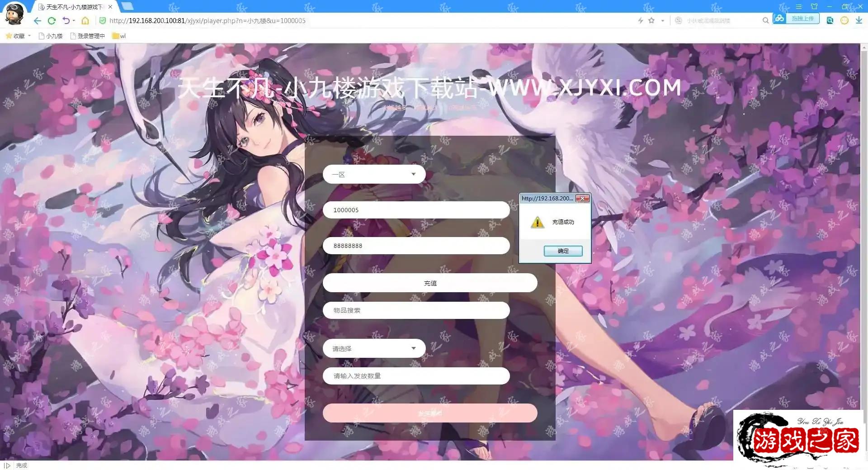Image resolution: width=868 pixels, height=470 pixels.
Task: Open the 一区 server selection dropdown
Action: click(x=373, y=174)
